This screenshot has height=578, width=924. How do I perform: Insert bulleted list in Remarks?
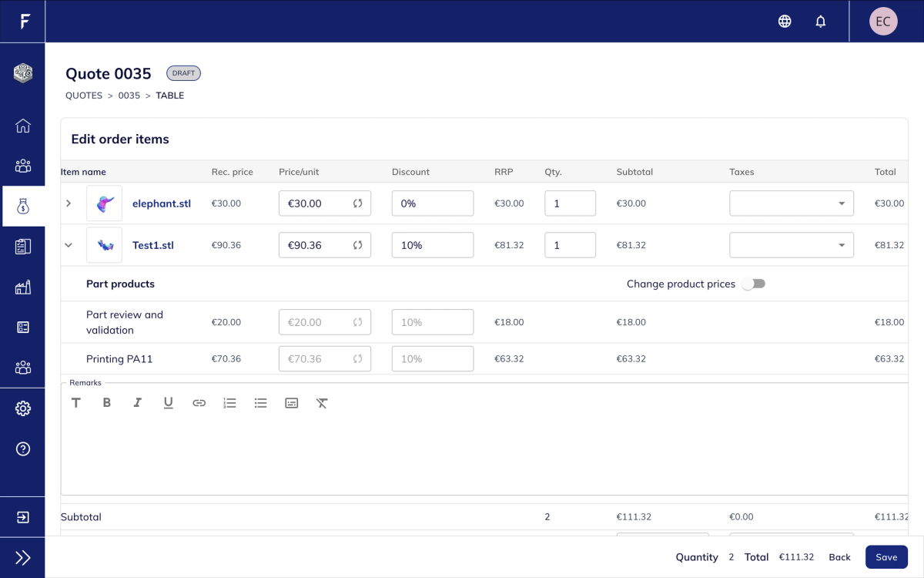261,402
